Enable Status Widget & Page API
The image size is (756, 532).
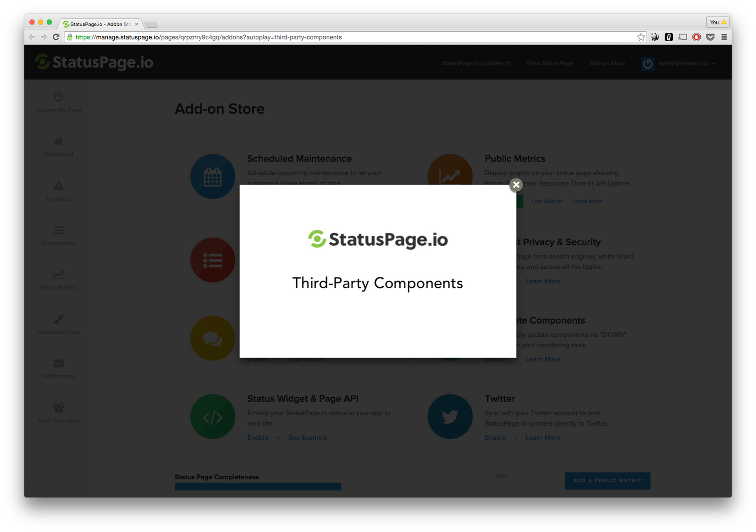(258, 438)
